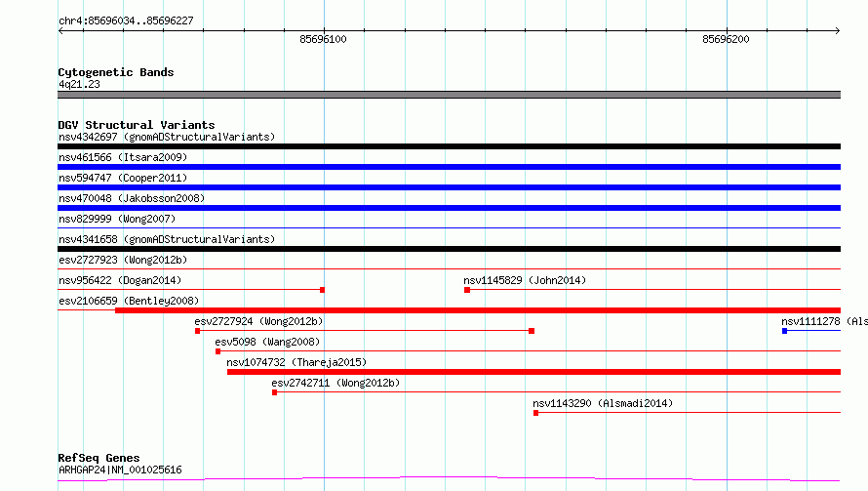Select the blue nsv594747 Cooper2011 bar
Image resolution: width=868 pixels, height=491 pixels.
(449, 187)
